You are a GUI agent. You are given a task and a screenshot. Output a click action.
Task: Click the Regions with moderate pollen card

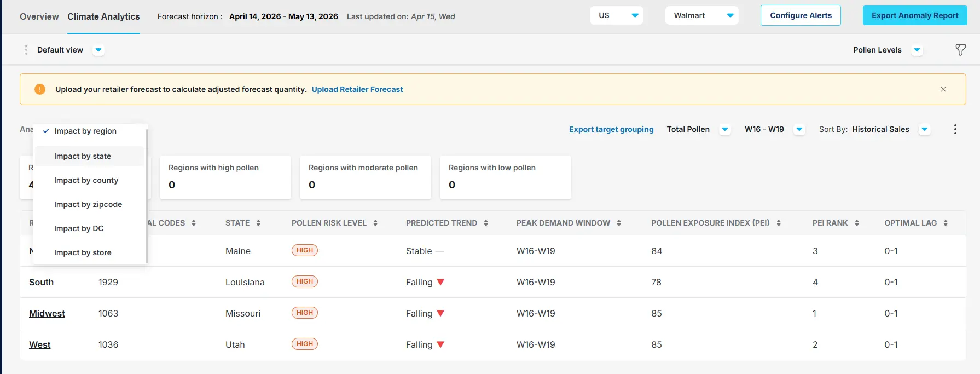coord(366,177)
